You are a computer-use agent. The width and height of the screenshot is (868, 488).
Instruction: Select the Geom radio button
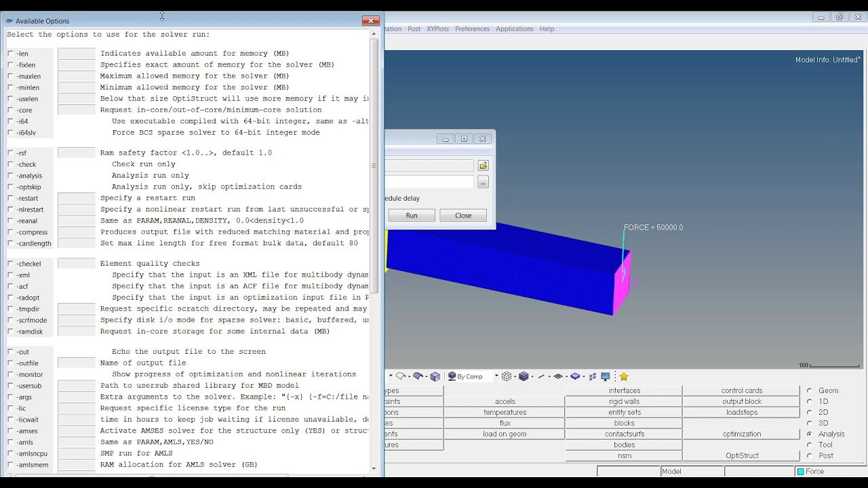pos(809,390)
